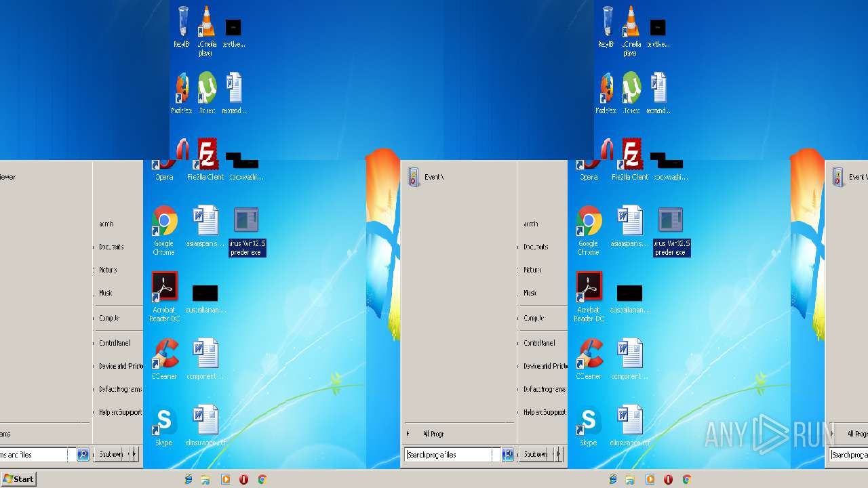Image resolution: width=868 pixels, height=488 pixels.
Task: Select asianspans document in right desktop copy
Action: click(x=630, y=226)
